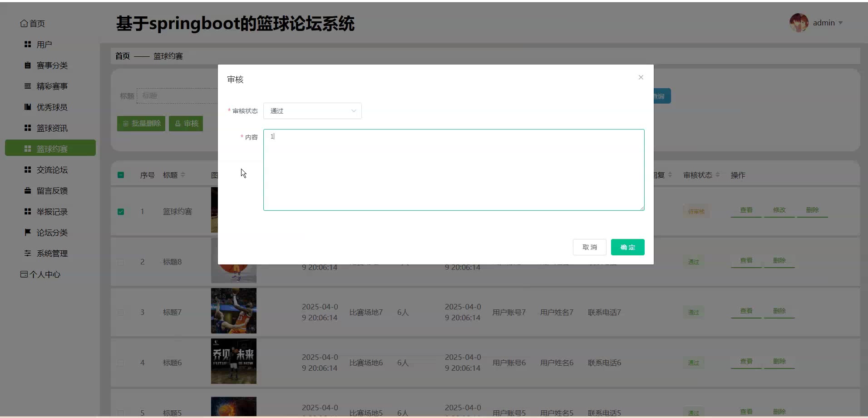868x418 pixels.
Task: Click the 基于springboot的篮球论坛系统 page title
Action: click(x=235, y=24)
